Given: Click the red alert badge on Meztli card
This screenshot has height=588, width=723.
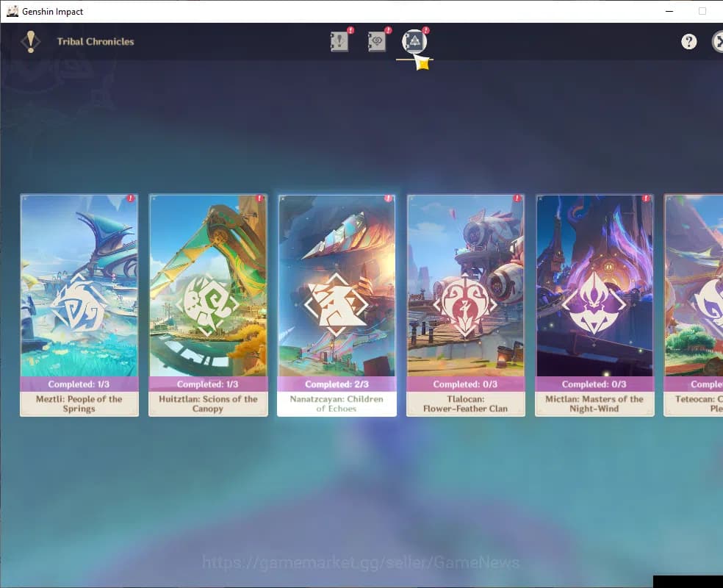Looking at the screenshot, I should (131, 198).
